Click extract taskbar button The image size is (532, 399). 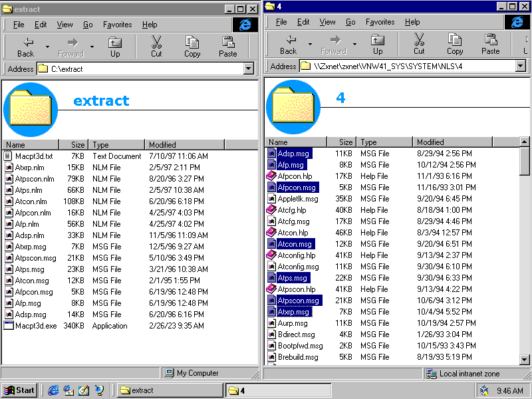click(x=170, y=390)
